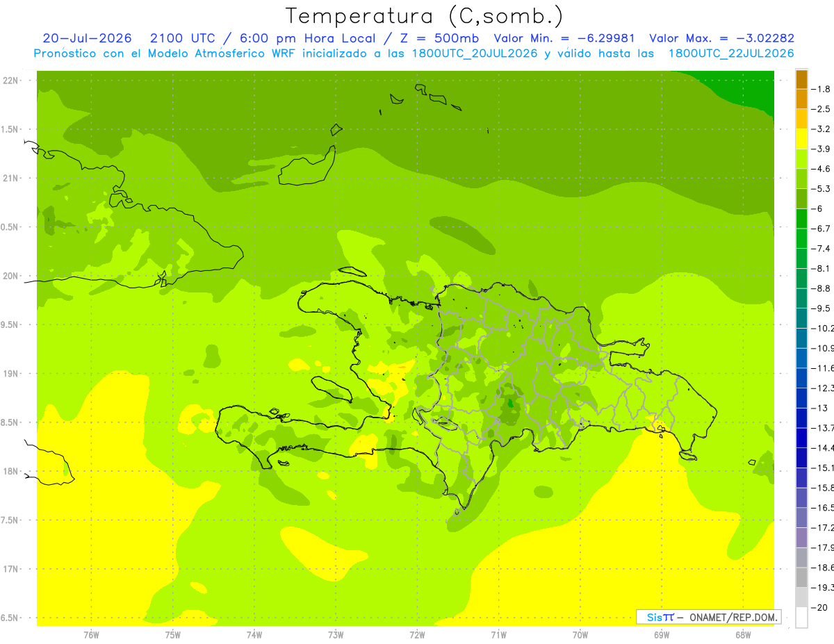Click the '-8.8' colorbar value

[x=821, y=288]
